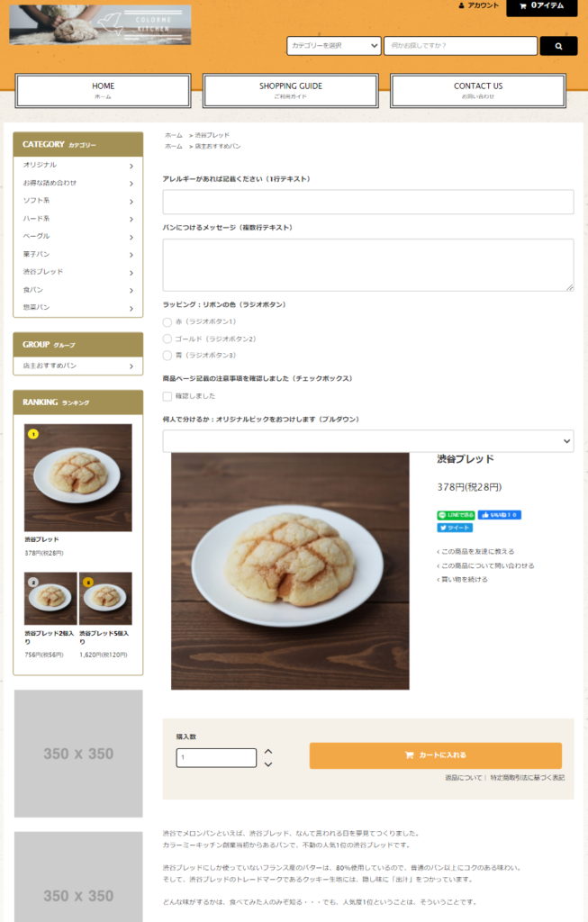Open the SHOPPING GUIDE menu item
This screenshot has width=588, height=922.
tap(291, 91)
